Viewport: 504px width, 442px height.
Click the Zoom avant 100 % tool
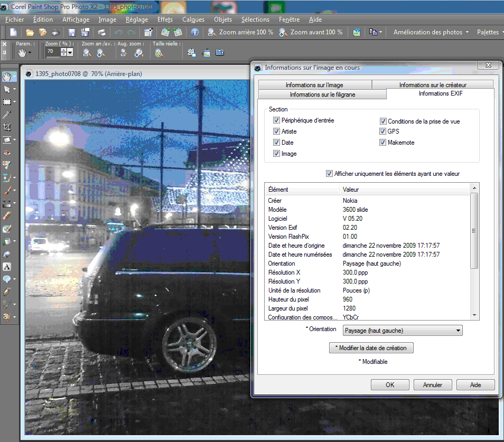(311, 32)
